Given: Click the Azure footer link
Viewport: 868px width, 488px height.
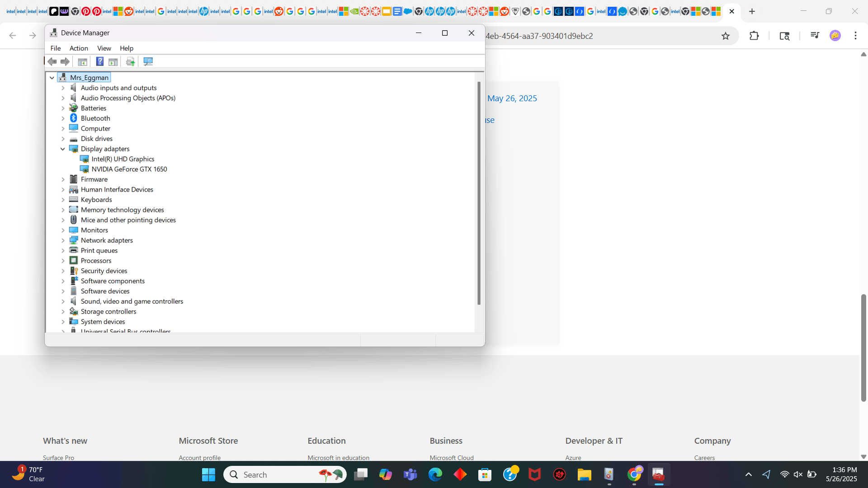Looking at the screenshot, I should [x=573, y=457].
